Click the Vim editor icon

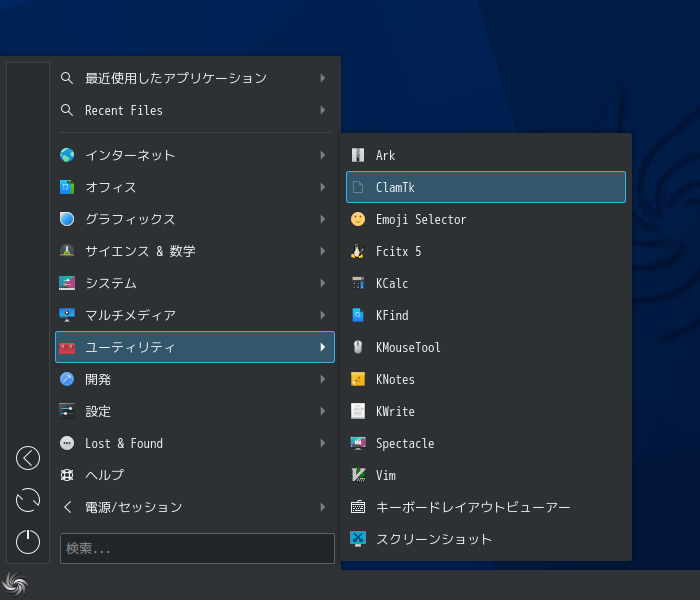(358, 475)
